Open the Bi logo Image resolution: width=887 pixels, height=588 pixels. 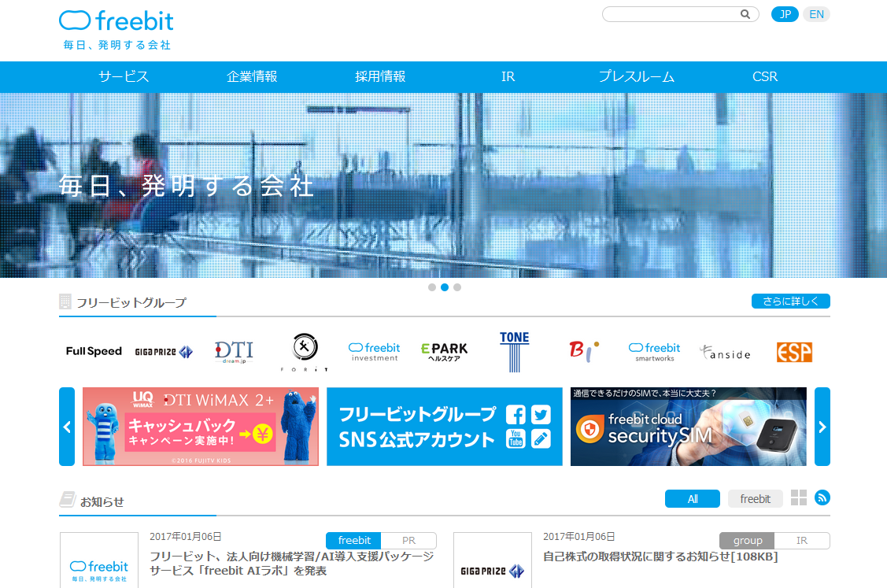584,351
